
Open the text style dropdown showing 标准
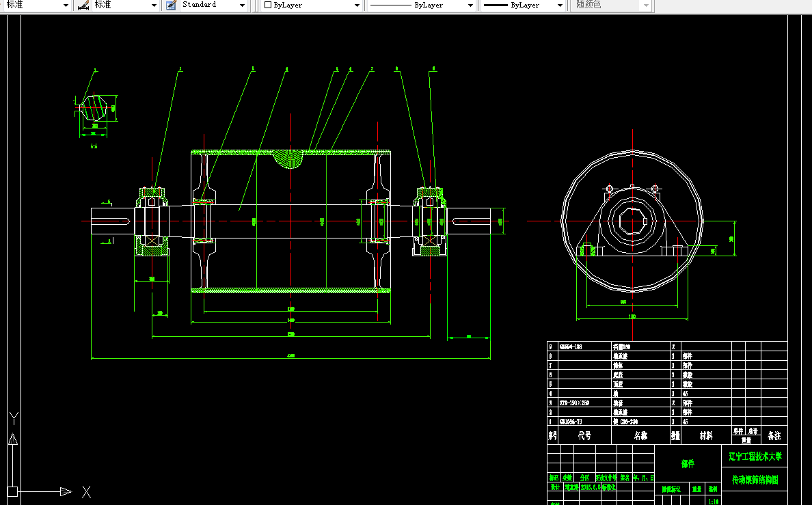coord(36,5)
